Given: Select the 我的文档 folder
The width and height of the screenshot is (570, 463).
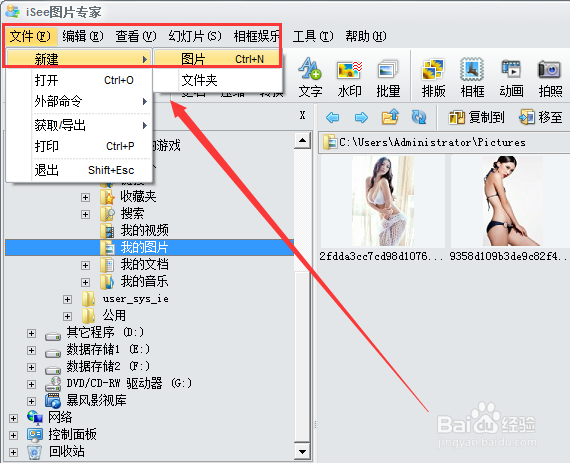Looking at the screenshot, I should pos(145,265).
